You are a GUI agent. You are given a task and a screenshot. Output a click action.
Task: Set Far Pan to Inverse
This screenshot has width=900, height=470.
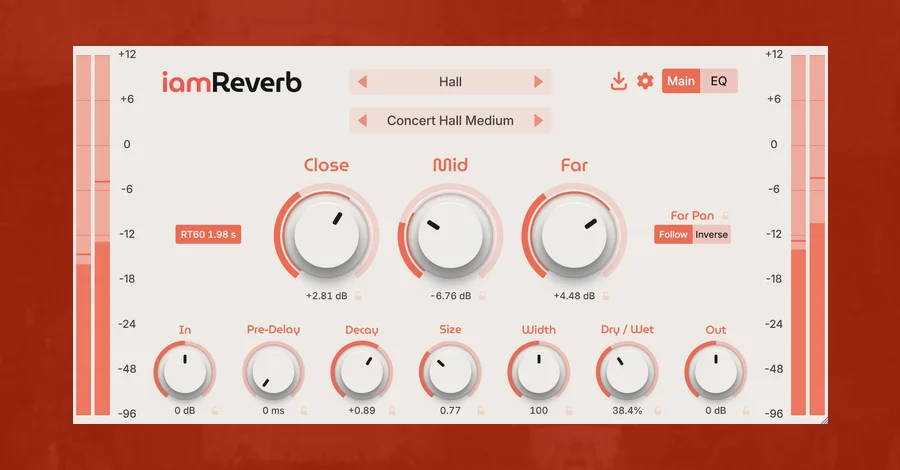click(x=712, y=234)
